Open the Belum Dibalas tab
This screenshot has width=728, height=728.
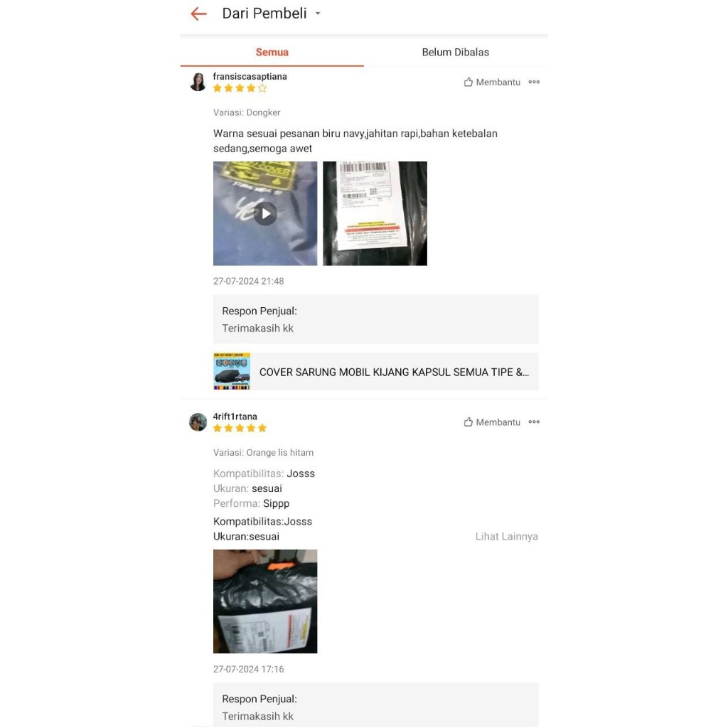click(x=456, y=52)
